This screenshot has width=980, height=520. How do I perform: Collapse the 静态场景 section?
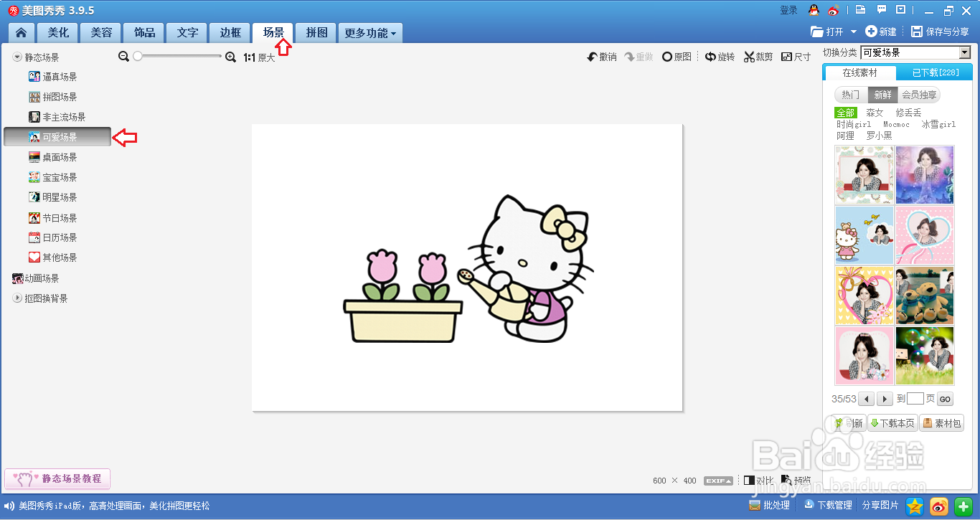click(17, 57)
